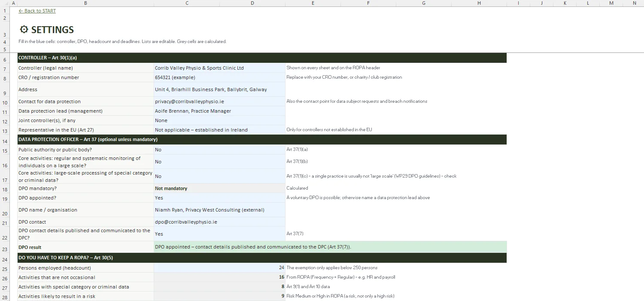Select the 'DPO name / organisation' label
Screen dimensions: 644x301
click(85, 210)
